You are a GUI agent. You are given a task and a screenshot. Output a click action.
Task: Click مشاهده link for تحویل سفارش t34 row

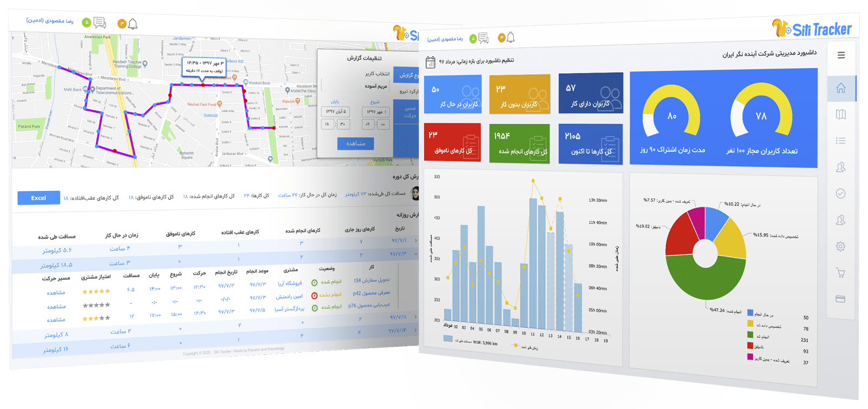point(56,292)
